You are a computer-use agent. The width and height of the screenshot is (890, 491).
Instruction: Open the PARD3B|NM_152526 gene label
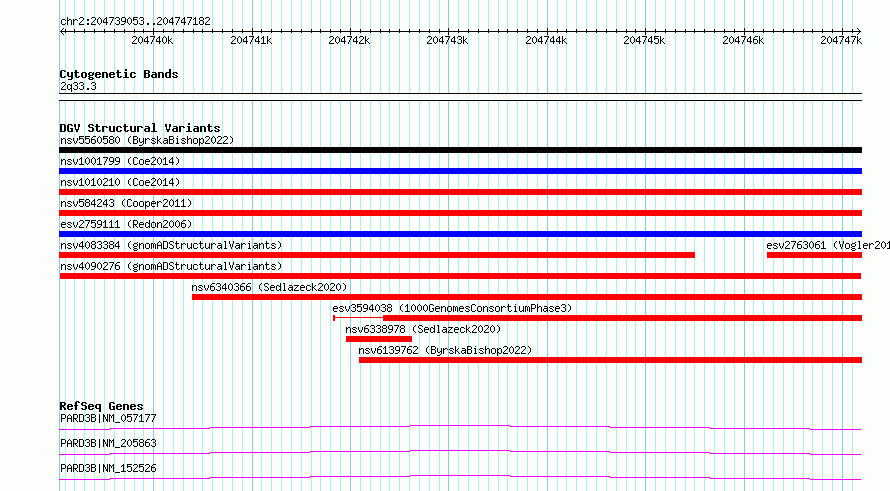108,468
